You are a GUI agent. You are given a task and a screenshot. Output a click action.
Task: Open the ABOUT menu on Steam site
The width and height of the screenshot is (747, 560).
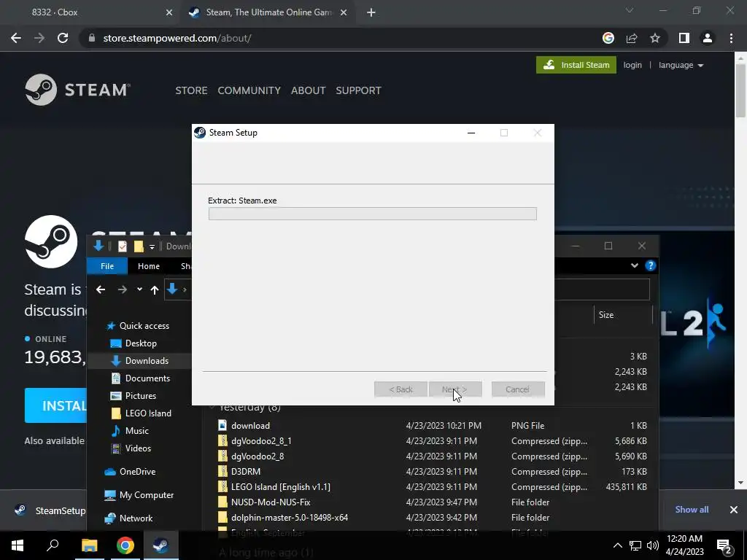pos(308,90)
